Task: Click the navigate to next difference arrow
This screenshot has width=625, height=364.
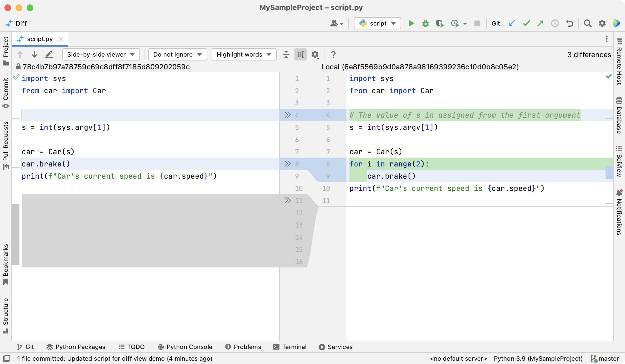Action: point(35,54)
